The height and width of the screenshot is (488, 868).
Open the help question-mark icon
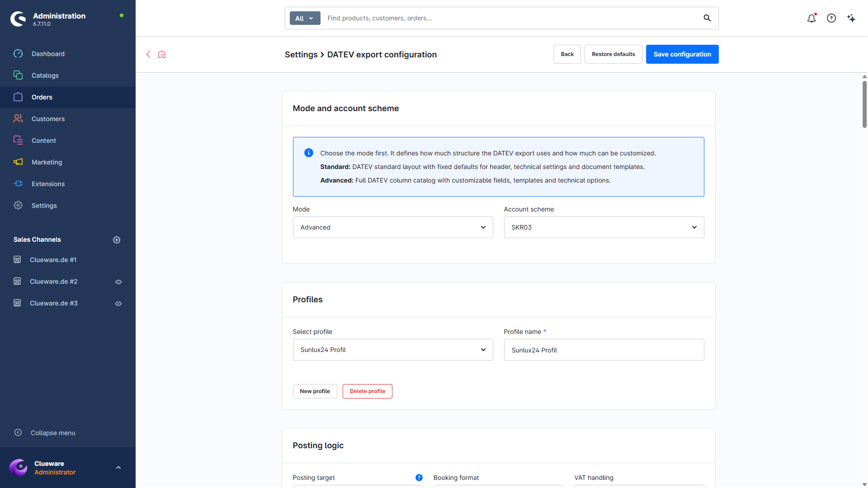coord(831,18)
